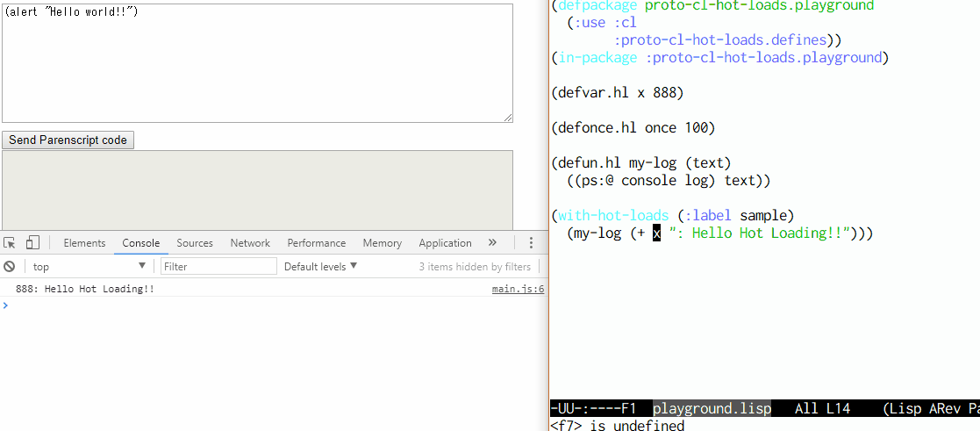
Task: Toggle the device toolbar icon in DevTools
Action: 32,242
